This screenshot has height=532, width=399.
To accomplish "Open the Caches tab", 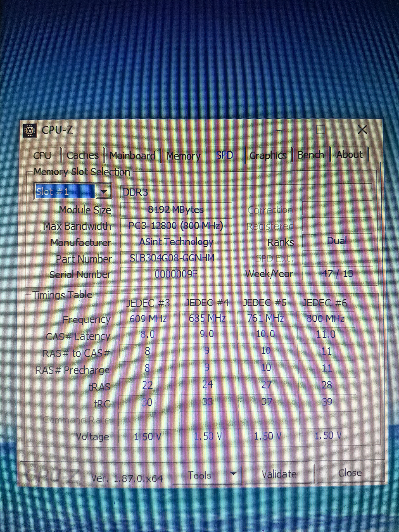I will point(82,156).
